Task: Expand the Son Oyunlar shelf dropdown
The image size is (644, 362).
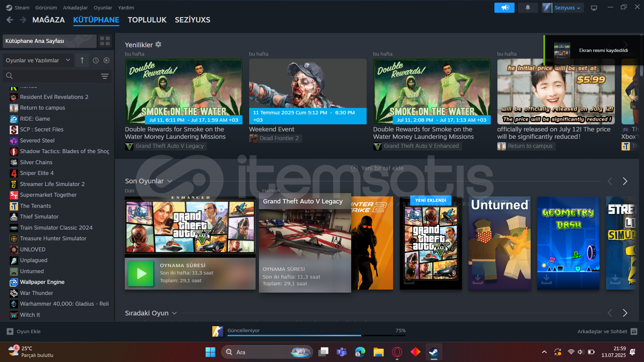Action: point(170,181)
